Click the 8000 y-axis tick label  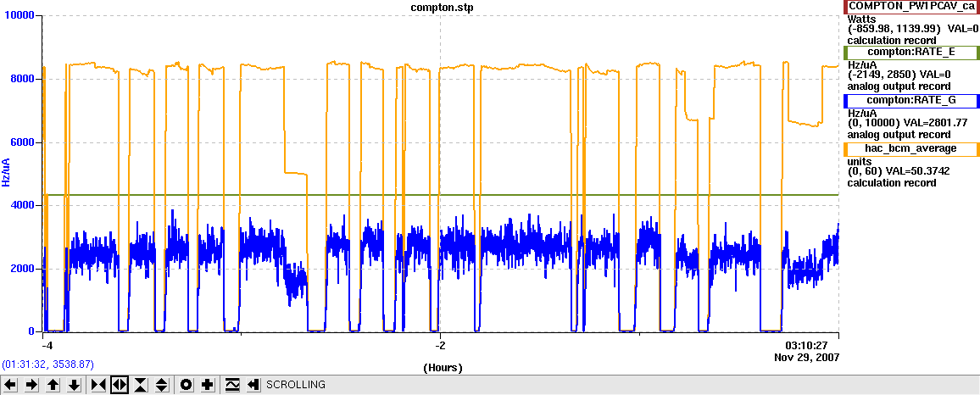[x=25, y=78]
